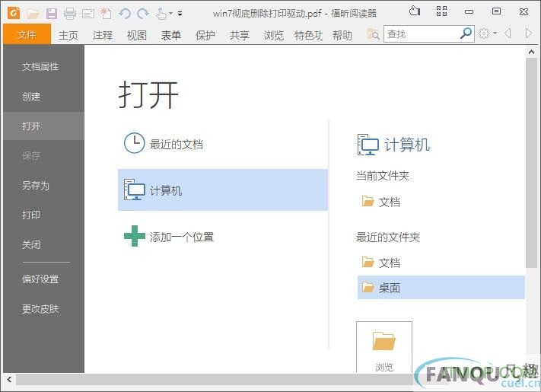The height and width of the screenshot is (392, 541).
Task: Select 创建 in the sidebar
Action: 44,96
